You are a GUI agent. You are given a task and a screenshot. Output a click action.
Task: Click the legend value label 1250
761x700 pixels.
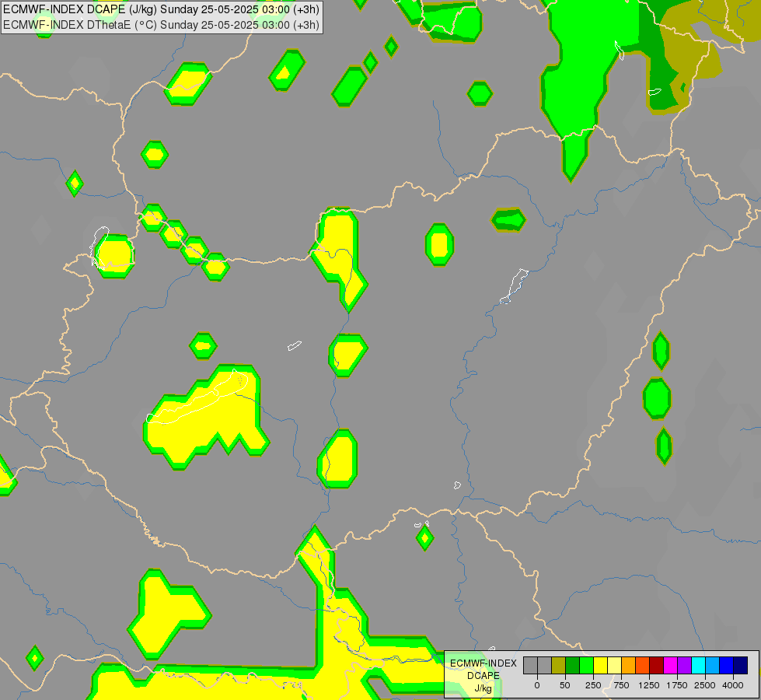click(x=649, y=685)
